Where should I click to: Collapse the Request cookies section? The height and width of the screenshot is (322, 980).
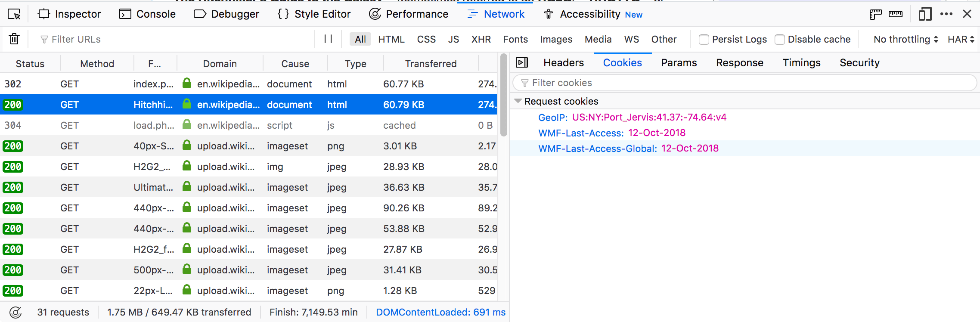tap(518, 101)
